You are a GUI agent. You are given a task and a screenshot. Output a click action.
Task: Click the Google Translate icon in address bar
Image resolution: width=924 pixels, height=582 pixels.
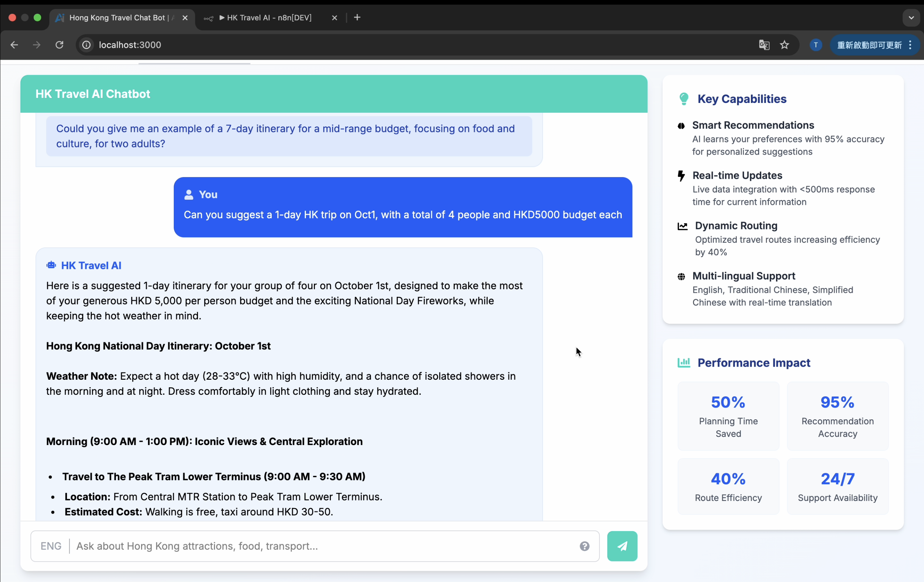pos(764,45)
